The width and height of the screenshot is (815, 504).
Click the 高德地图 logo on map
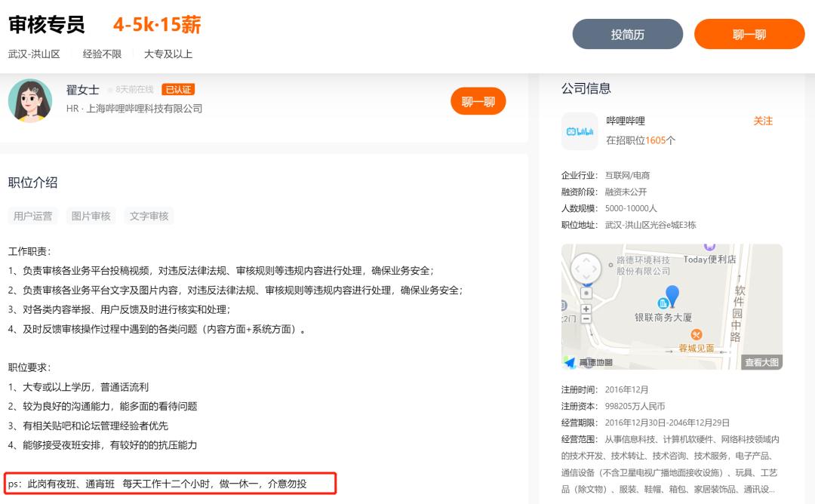tap(589, 362)
